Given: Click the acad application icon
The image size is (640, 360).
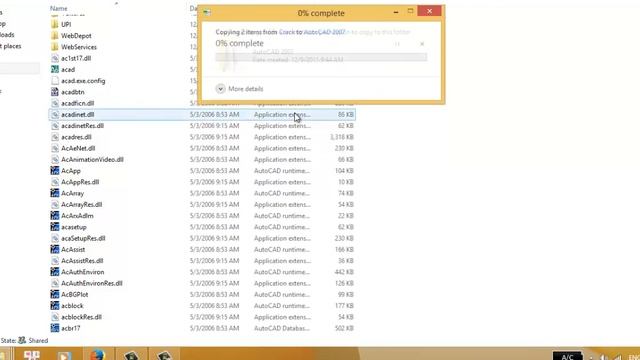Looking at the screenshot, I should coord(55,69).
